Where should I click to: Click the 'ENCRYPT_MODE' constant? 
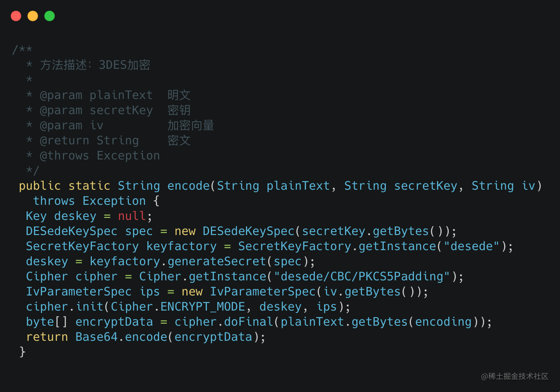(203, 306)
